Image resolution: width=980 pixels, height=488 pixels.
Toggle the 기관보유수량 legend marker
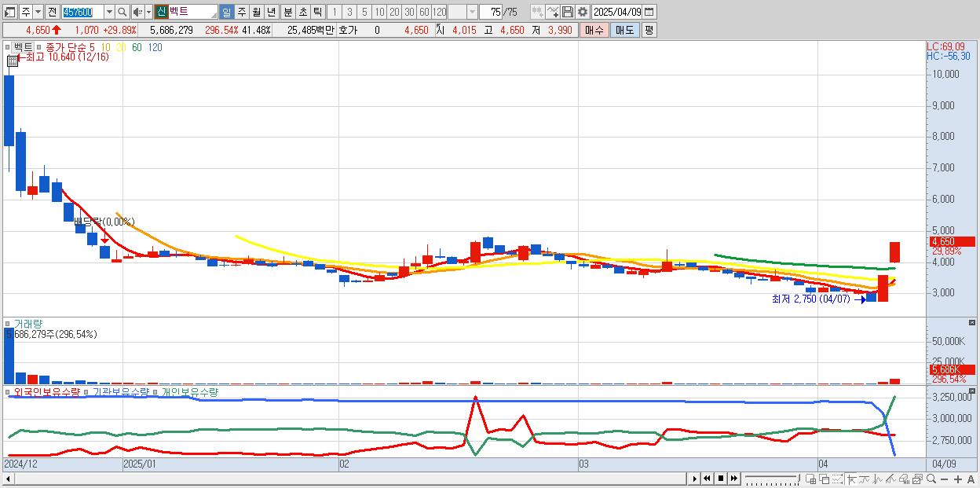[x=86, y=391]
